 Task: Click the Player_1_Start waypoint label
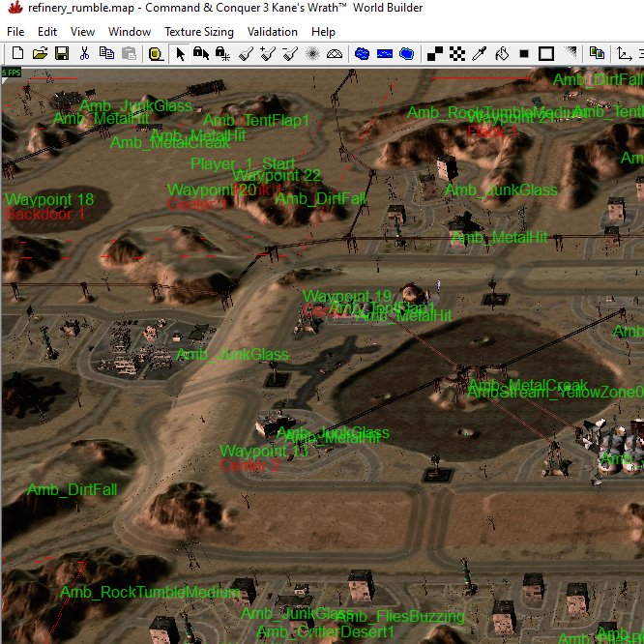[243, 163]
